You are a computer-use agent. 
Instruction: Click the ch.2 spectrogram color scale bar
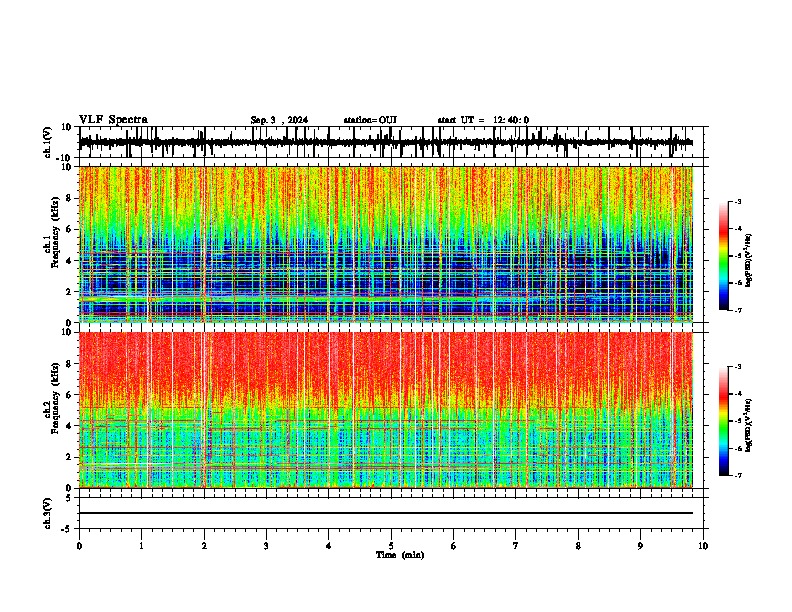click(723, 421)
